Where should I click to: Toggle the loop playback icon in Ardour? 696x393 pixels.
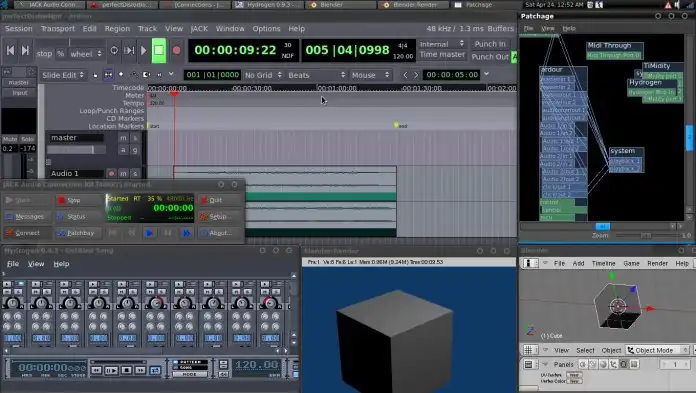(x=114, y=50)
